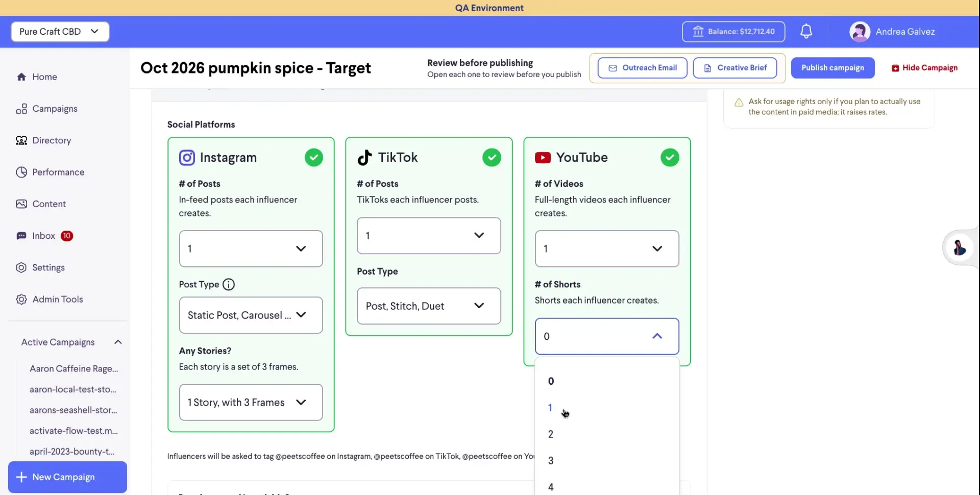Click the Directory sidebar icon
Image resolution: width=980 pixels, height=495 pixels.
(21, 140)
